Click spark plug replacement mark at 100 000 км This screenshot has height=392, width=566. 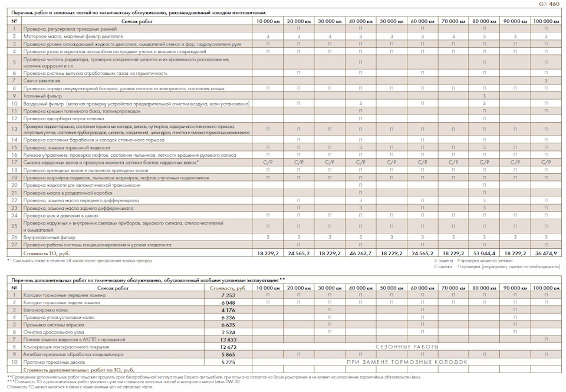coord(546,81)
